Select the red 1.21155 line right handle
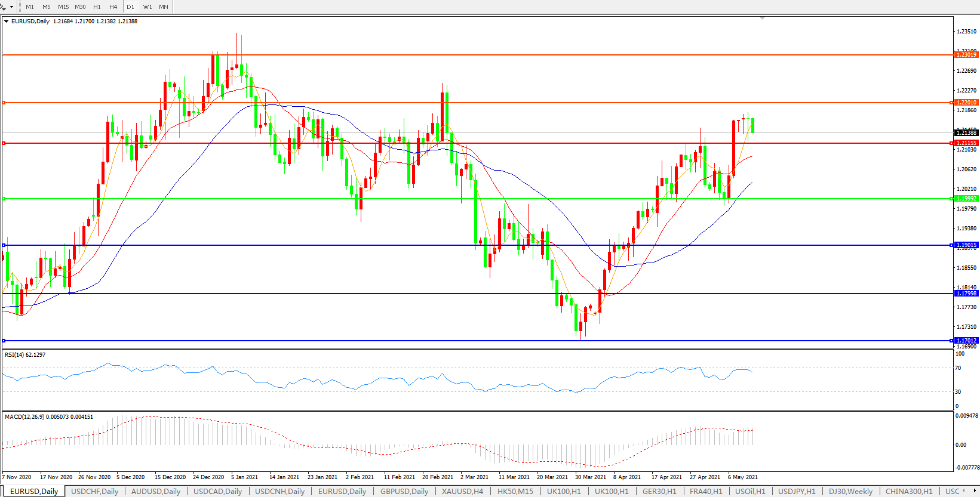 951,143
